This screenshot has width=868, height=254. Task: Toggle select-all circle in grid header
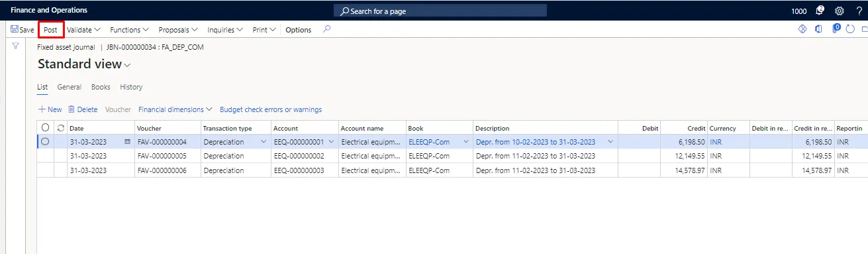point(45,128)
